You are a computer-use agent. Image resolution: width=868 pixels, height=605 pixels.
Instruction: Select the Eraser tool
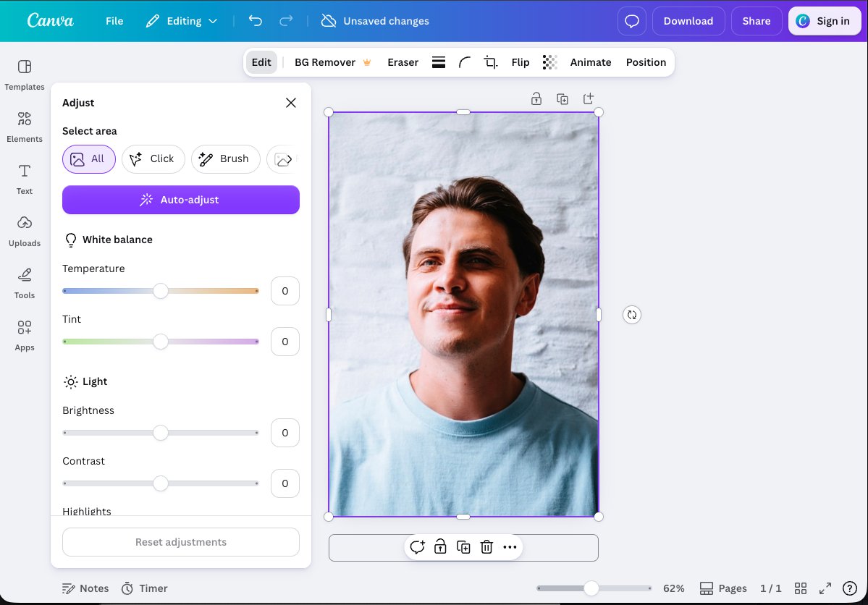point(403,62)
